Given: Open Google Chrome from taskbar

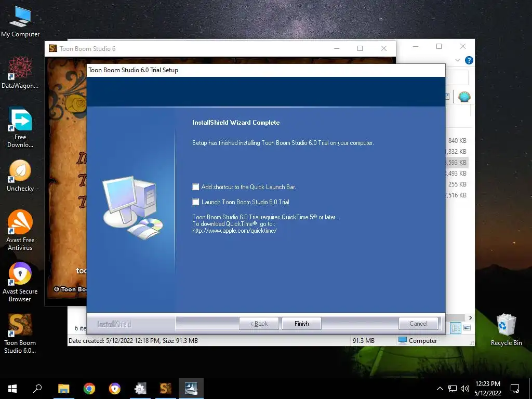Looking at the screenshot, I should click(89, 389).
